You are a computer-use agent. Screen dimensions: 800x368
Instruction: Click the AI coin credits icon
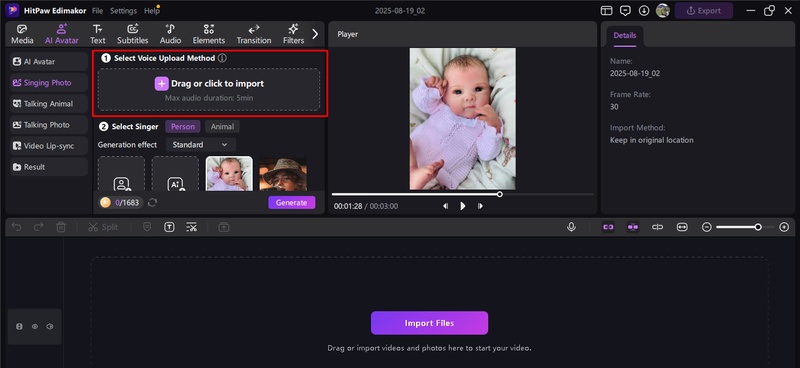pyautogui.click(x=106, y=203)
